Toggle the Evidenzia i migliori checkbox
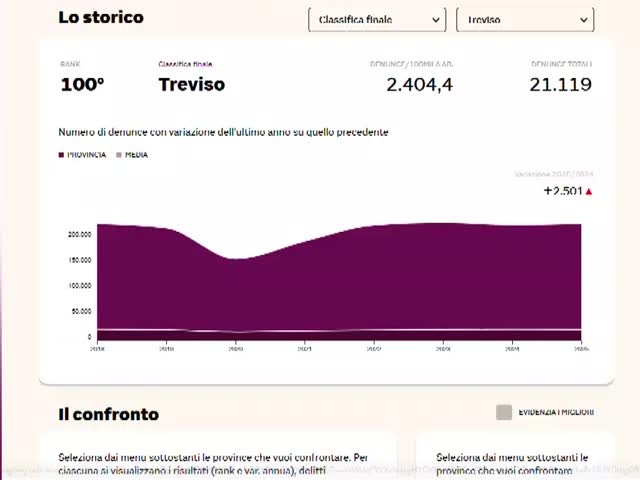 tap(504, 412)
